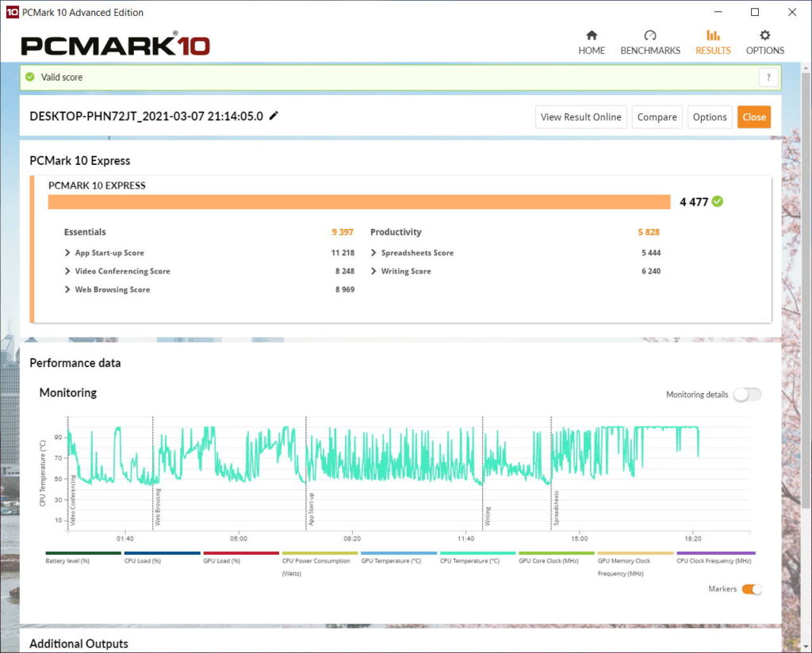This screenshot has height=653, width=812.
Task: Select GPU Core Clock legend bar
Action: 556,553
